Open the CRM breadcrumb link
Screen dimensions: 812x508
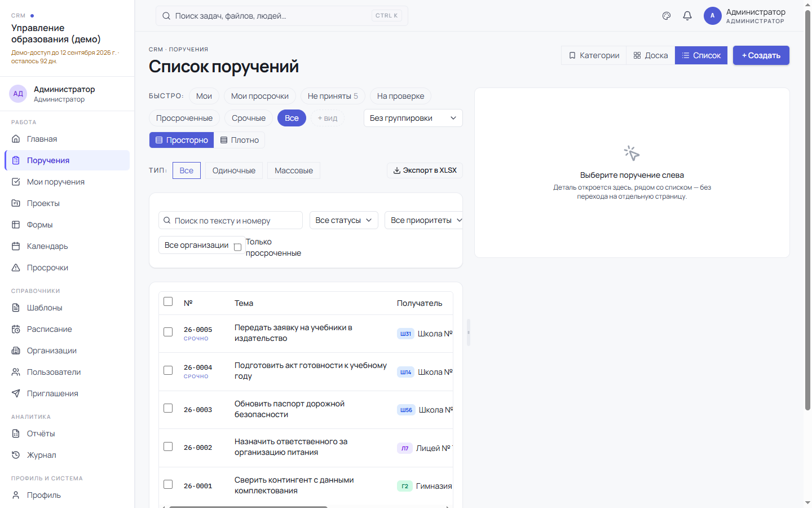point(156,50)
